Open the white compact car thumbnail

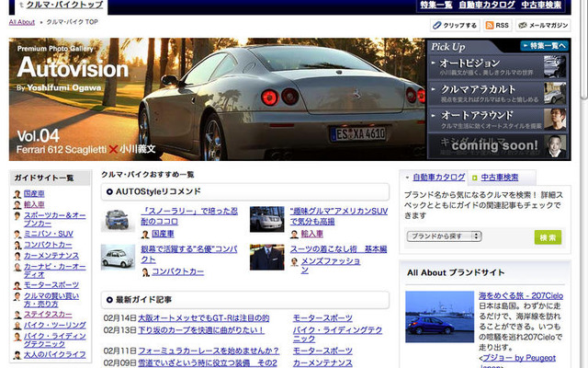tap(118, 258)
